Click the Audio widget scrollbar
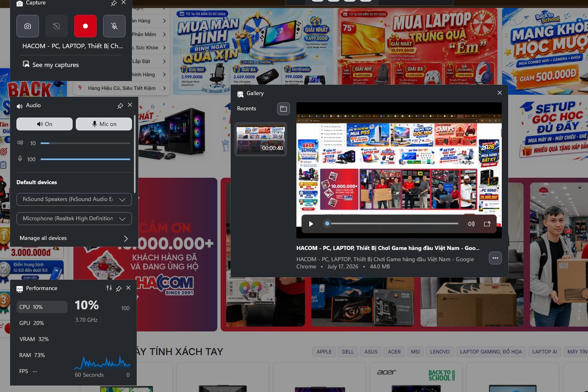Viewport: 588px width, 392px height. (x=135, y=154)
